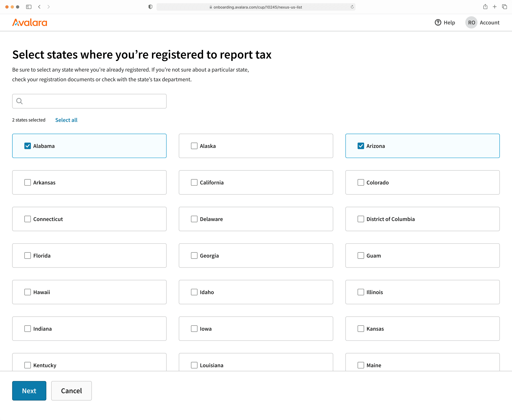Check the Colorado checkbox
This screenshot has width=512, height=420.
tap(361, 182)
